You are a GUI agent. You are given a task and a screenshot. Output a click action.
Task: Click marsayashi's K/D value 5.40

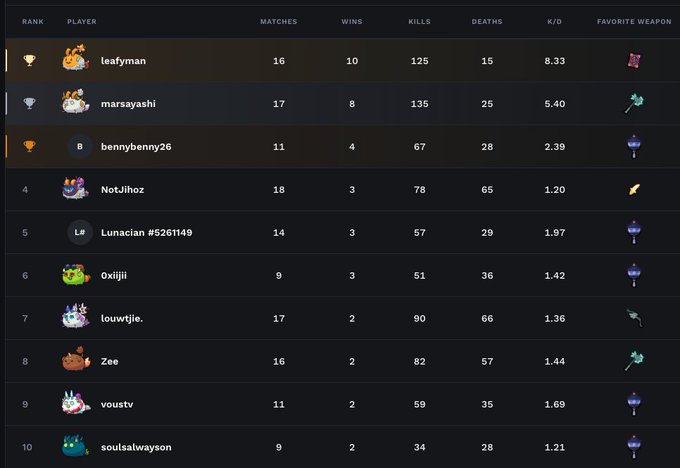tap(555, 104)
